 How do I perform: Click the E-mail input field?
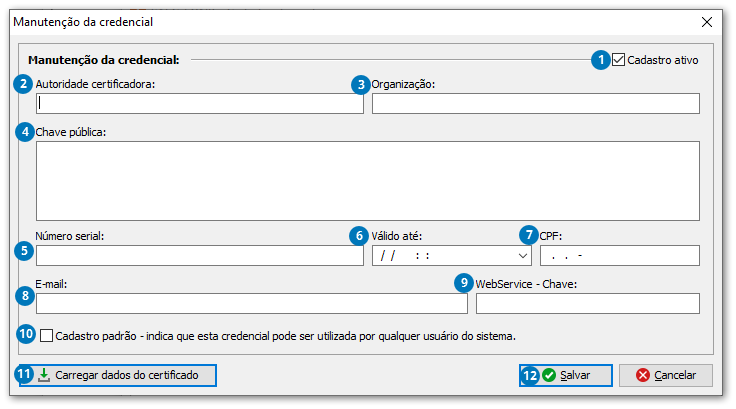[237, 303]
